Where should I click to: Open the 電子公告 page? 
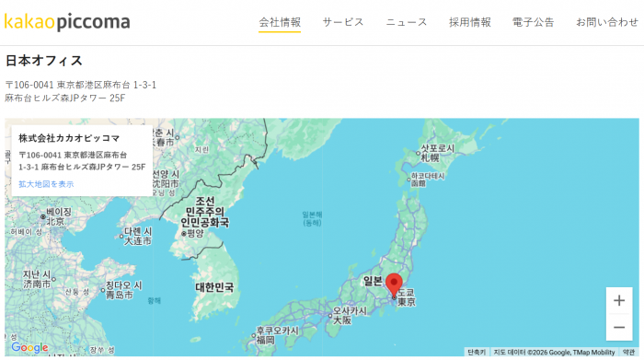pyautogui.click(x=533, y=22)
